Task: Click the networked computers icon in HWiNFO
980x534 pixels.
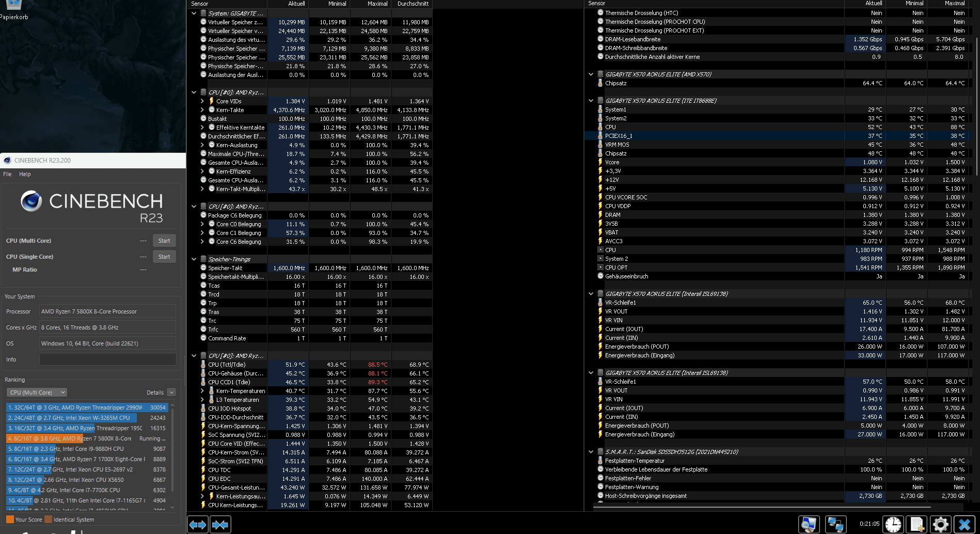Action: click(x=835, y=524)
